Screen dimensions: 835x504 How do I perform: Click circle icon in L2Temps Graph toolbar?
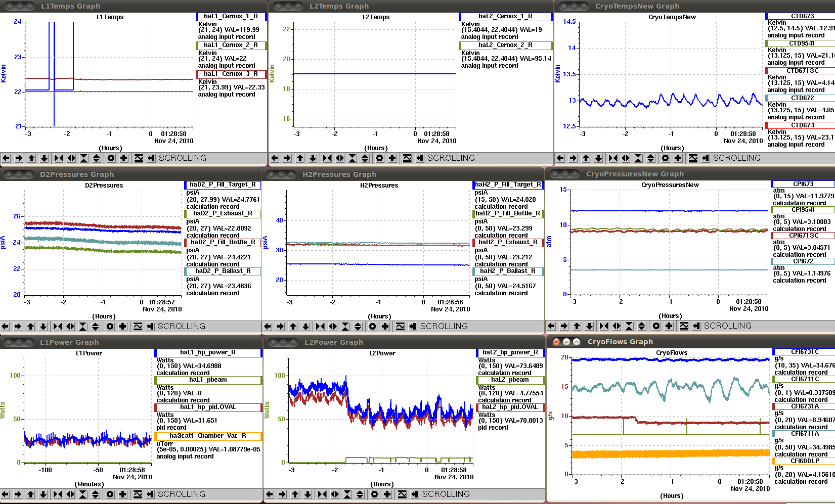coord(380,158)
